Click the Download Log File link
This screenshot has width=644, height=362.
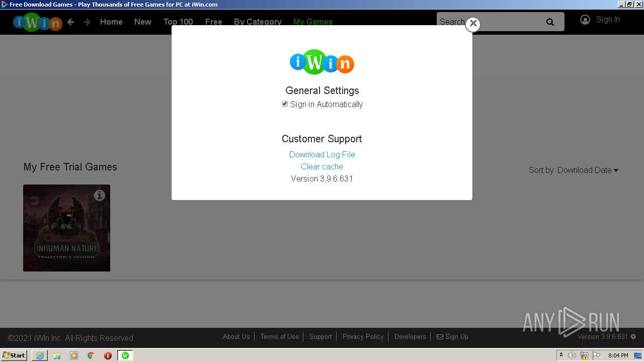[x=322, y=154]
